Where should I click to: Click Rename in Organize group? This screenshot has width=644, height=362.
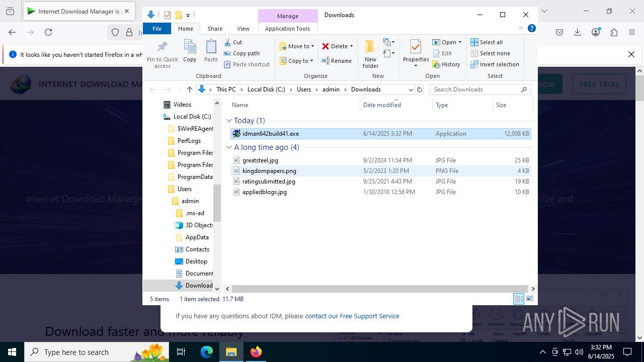(x=337, y=61)
